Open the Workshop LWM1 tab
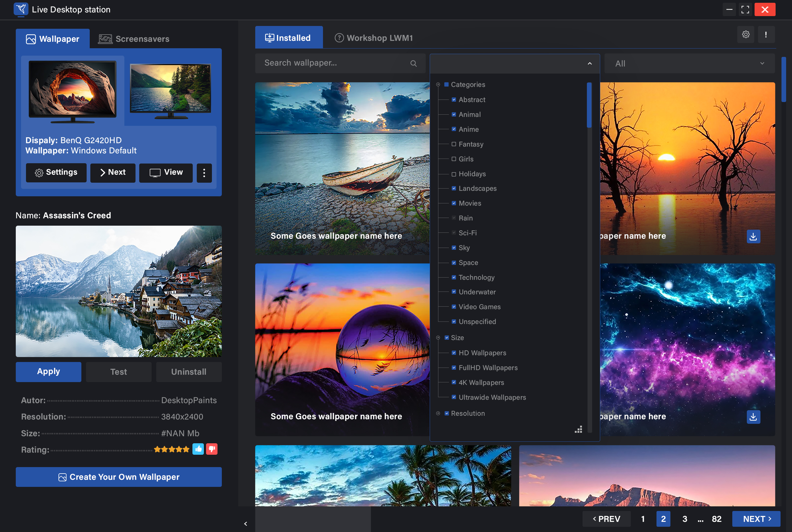 374,38
